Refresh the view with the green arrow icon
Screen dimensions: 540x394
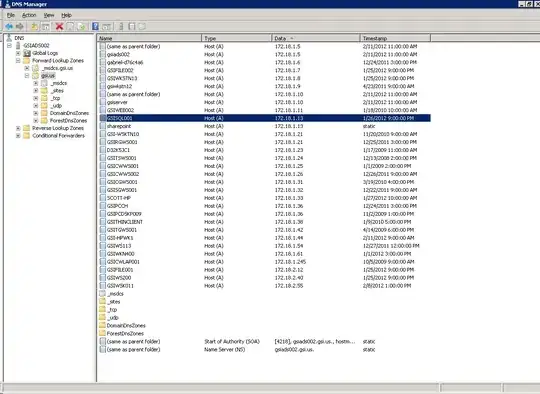pos(82,27)
